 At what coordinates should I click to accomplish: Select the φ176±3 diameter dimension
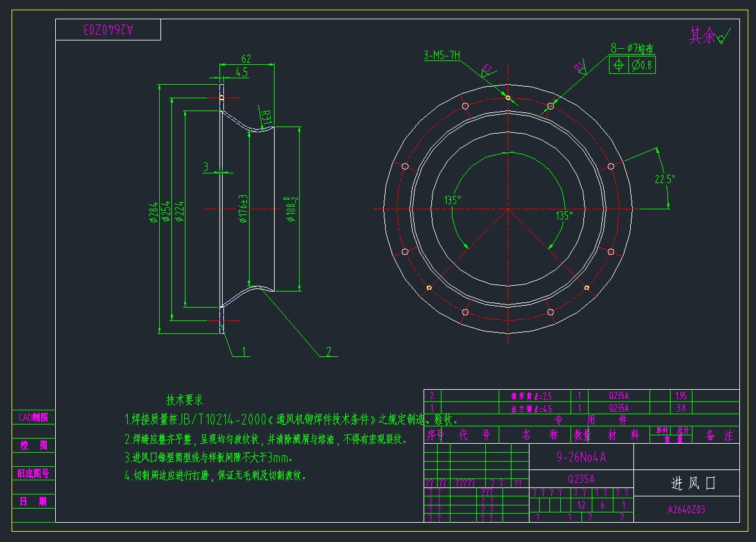click(x=244, y=209)
